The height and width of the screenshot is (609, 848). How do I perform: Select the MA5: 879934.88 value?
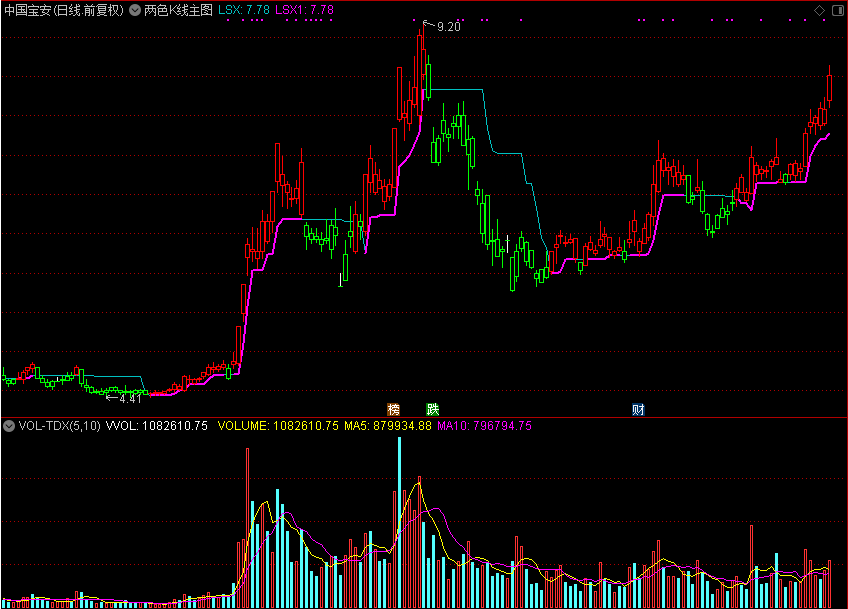click(388, 426)
